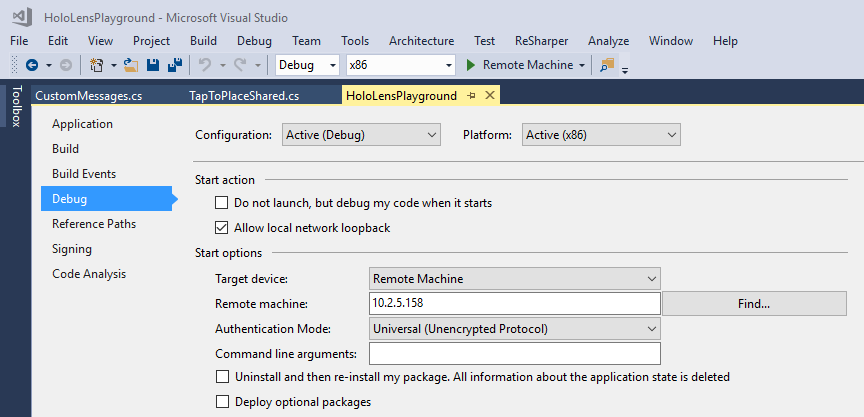
Task: Click the Redo arrow icon
Action: 240,66
